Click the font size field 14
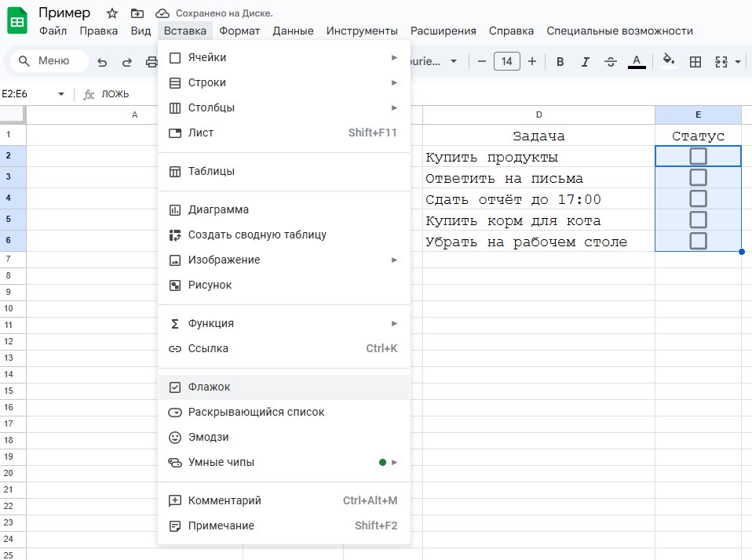Viewport: 752px width, 560px height. [507, 61]
